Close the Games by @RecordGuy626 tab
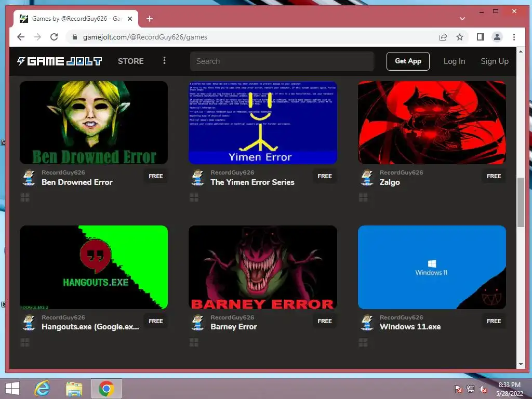 [129, 19]
